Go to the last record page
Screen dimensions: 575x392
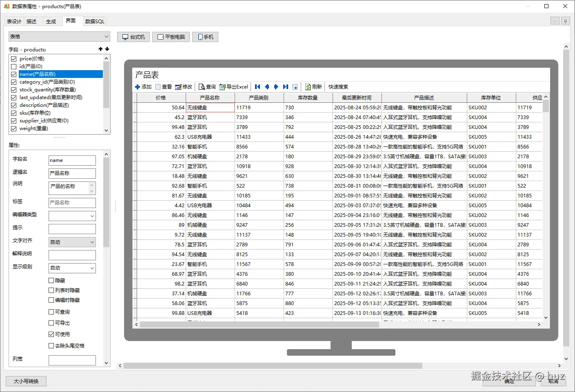click(286, 87)
